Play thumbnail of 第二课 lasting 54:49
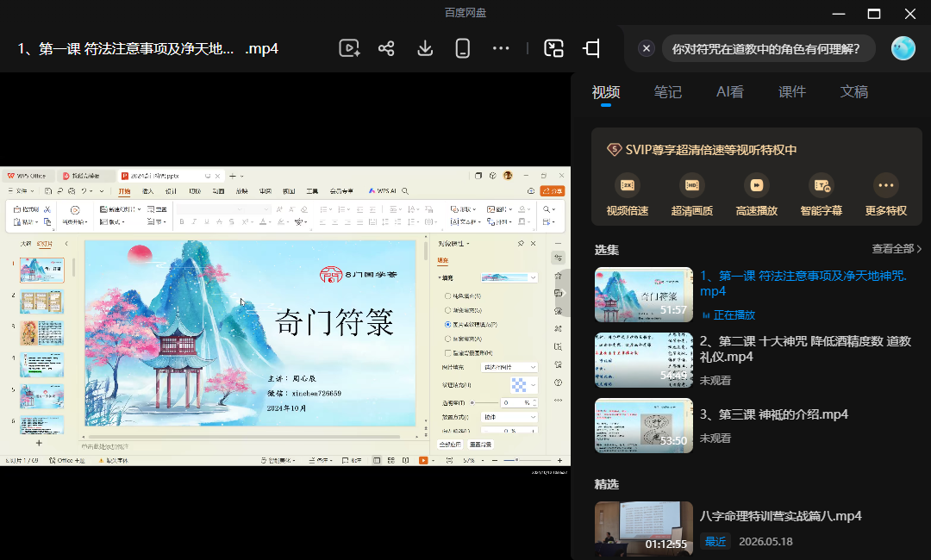 point(644,360)
